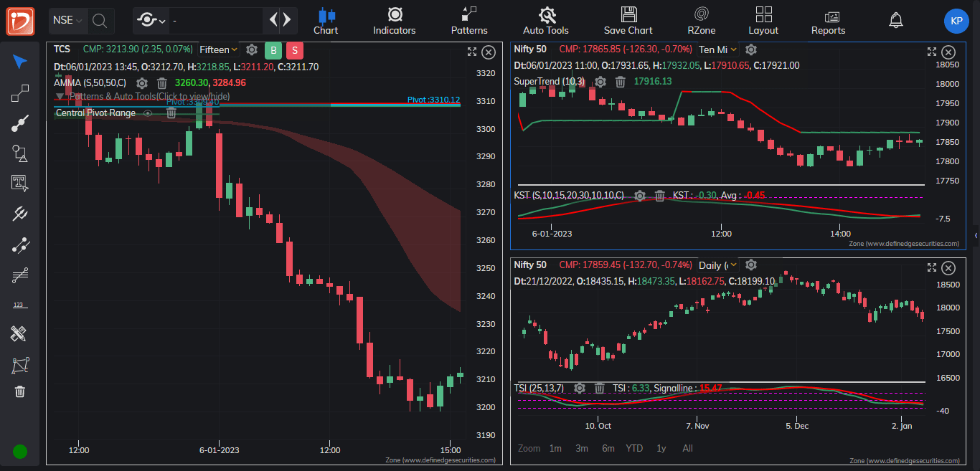Image resolution: width=980 pixels, height=471 pixels.
Task: Set chart zoom range to 6m
Action: pyautogui.click(x=608, y=448)
